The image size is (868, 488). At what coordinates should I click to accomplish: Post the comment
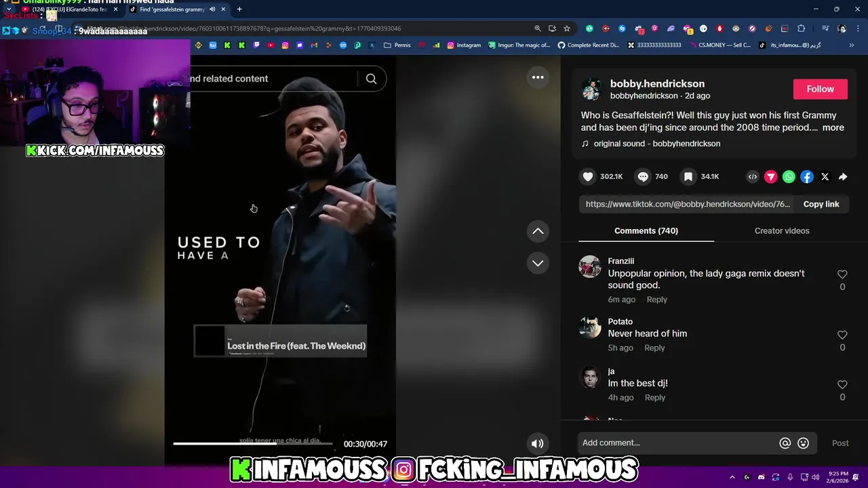(x=840, y=443)
